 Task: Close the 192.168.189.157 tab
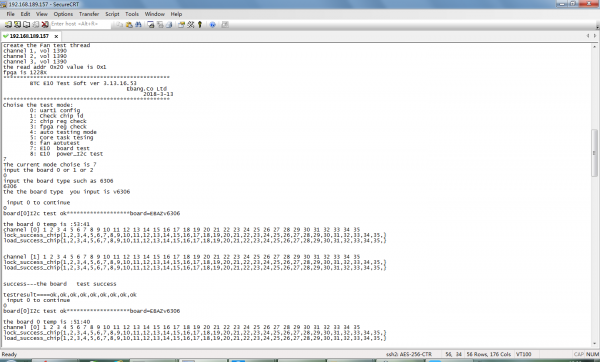coord(56,36)
